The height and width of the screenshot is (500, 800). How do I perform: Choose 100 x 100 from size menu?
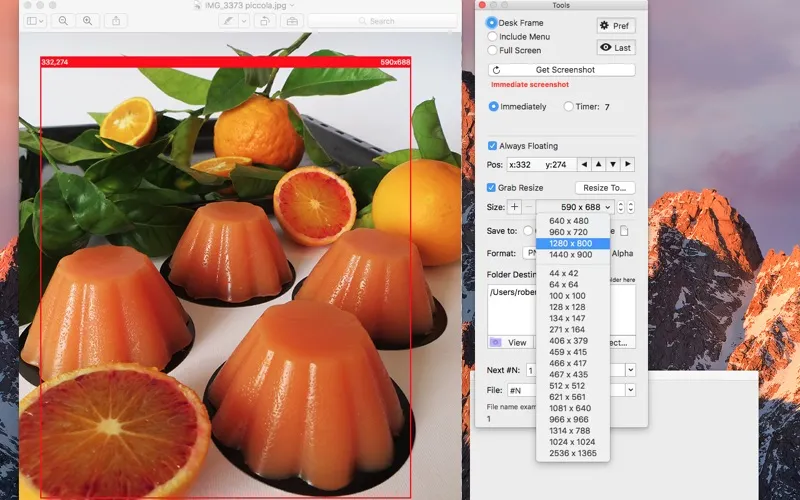(x=573, y=295)
